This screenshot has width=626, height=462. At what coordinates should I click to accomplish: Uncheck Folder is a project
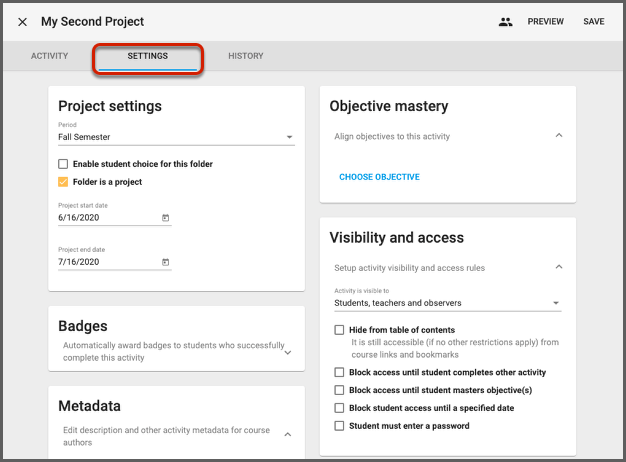(x=63, y=182)
